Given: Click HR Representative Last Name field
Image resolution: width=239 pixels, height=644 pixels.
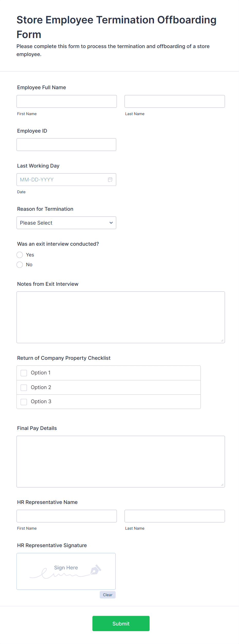Looking at the screenshot, I should 174,516.
